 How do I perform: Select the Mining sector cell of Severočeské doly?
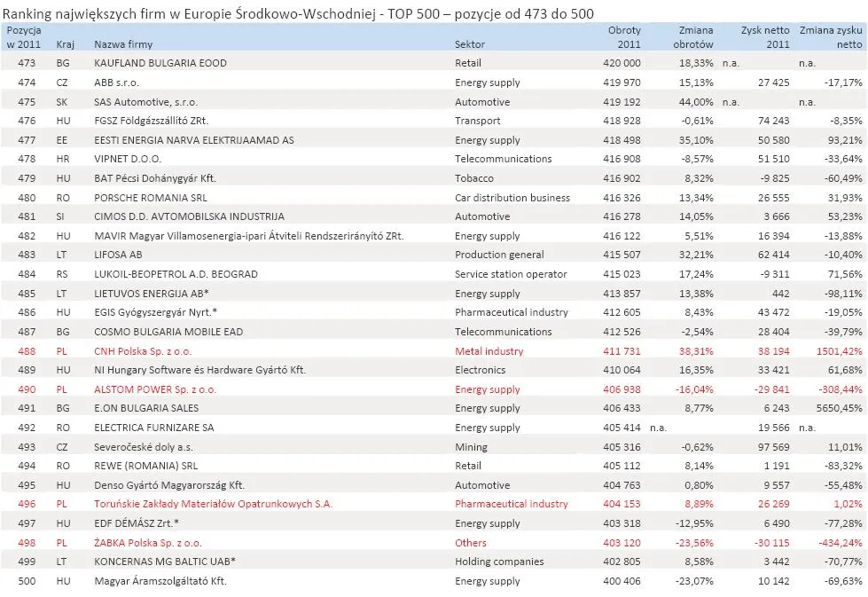click(x=468, y=446)
